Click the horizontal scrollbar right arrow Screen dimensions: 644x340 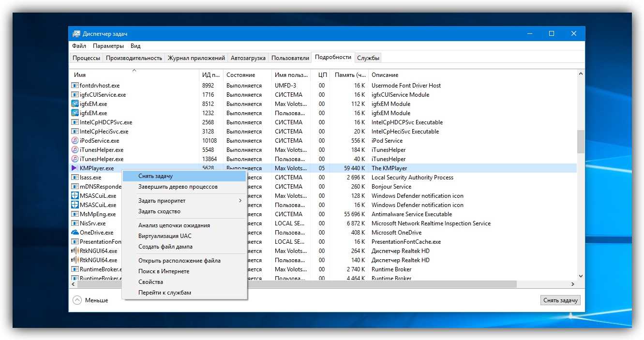click(x=573, y=284)
